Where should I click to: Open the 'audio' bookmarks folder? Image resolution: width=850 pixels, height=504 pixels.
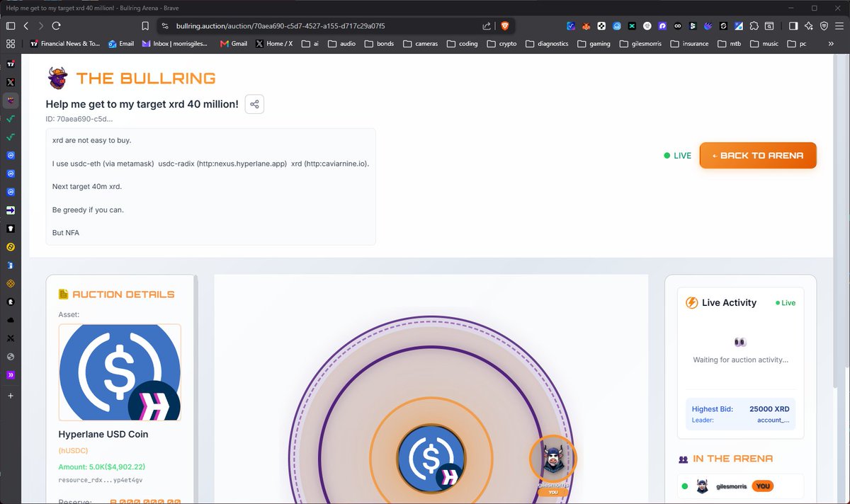pyautogui.click(x=342, y=43)
